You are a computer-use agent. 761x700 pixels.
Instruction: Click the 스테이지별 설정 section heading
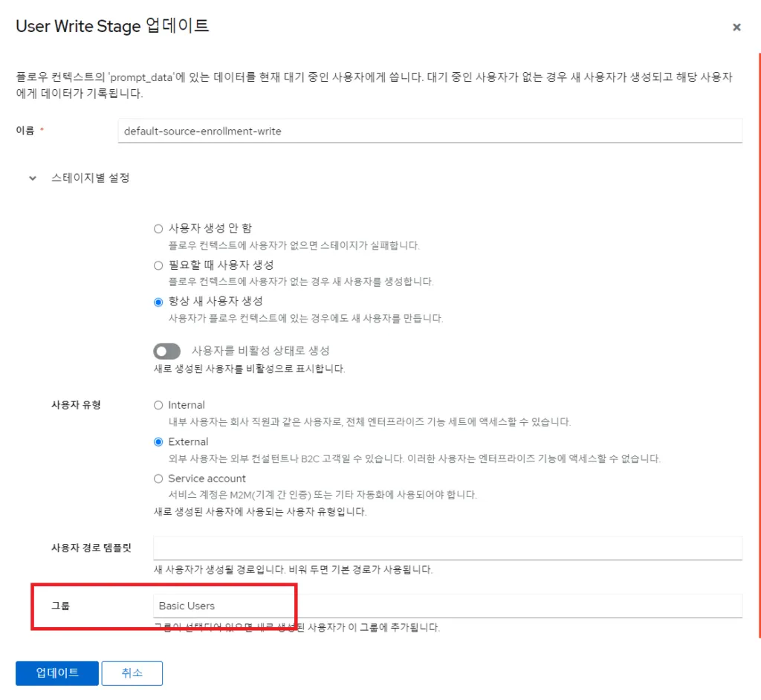91,178
